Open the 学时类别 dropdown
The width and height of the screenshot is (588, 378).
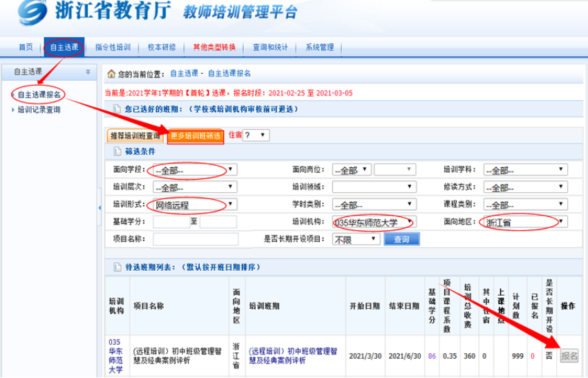tap(374, 205)
